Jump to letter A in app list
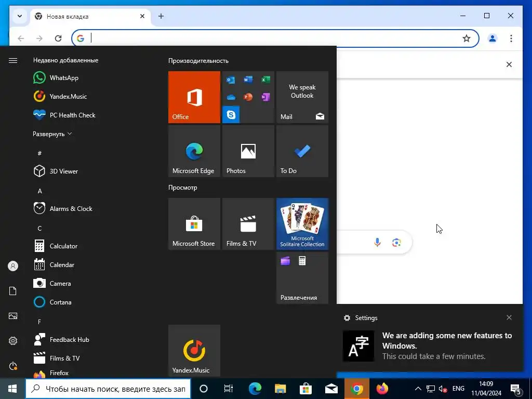Image resolution: width=532 pixels, height=399 pixels. click(39, 191)
